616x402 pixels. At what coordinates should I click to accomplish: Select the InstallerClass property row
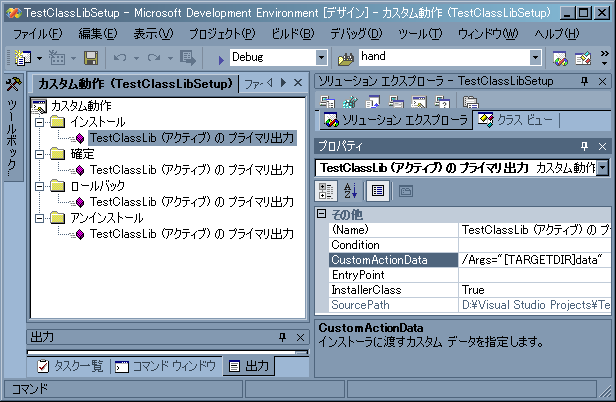[x=469, y=290]
